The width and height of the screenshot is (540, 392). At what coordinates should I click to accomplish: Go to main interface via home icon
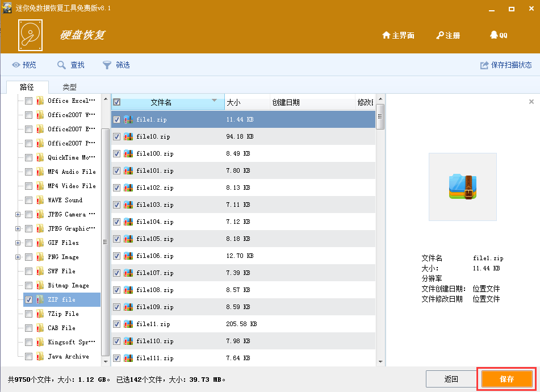coord(386,35)
